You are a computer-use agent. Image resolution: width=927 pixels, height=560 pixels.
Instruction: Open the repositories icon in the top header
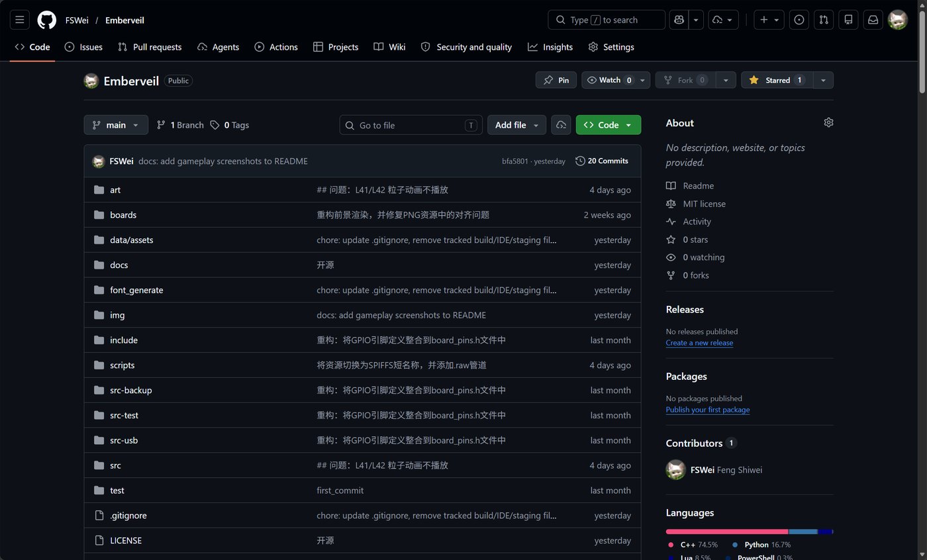click(848, 20)
